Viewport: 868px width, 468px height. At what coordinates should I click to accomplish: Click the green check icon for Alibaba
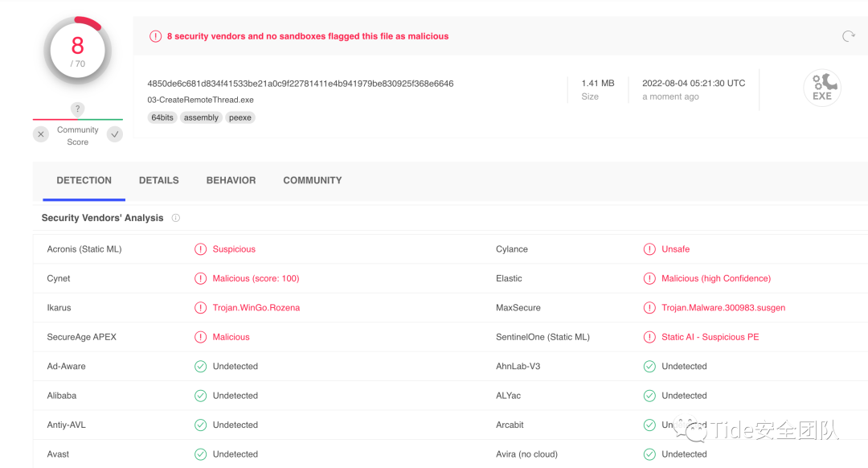point(200,396)
